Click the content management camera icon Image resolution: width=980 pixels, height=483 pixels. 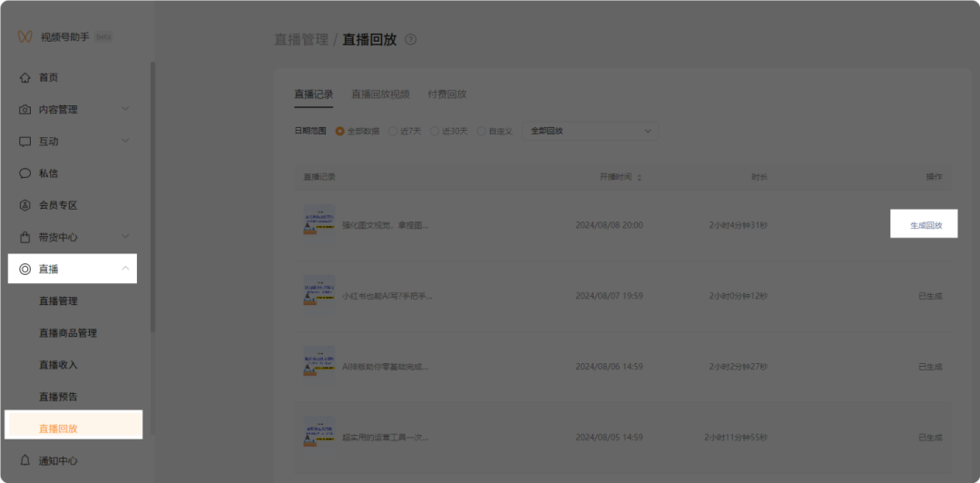point(25,110)
